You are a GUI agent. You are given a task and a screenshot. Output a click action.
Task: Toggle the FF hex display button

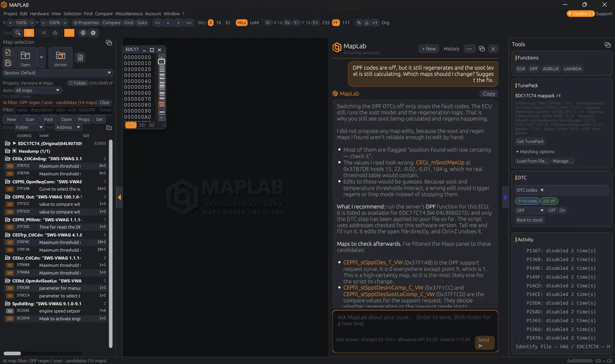(336, 23)
